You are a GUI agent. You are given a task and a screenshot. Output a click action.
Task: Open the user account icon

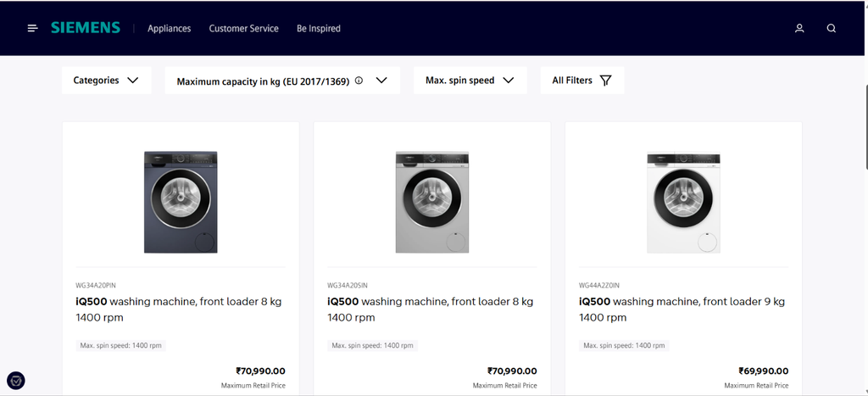pyautogui.click(x=799, y=28)
